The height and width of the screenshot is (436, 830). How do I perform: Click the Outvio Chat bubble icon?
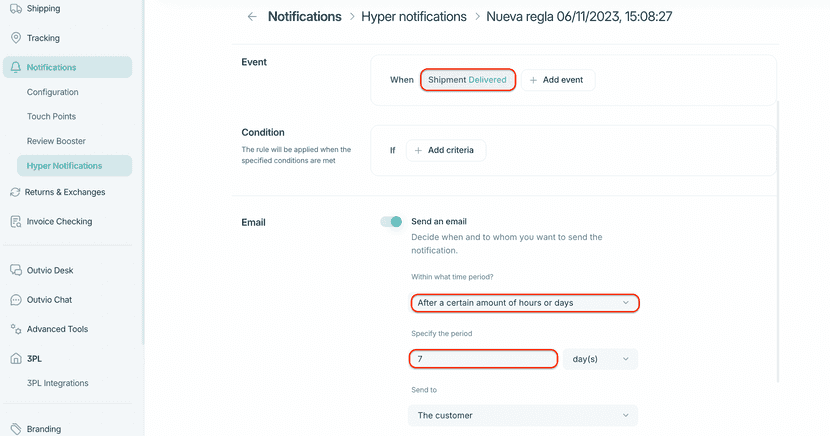click(x=15, y=299)
